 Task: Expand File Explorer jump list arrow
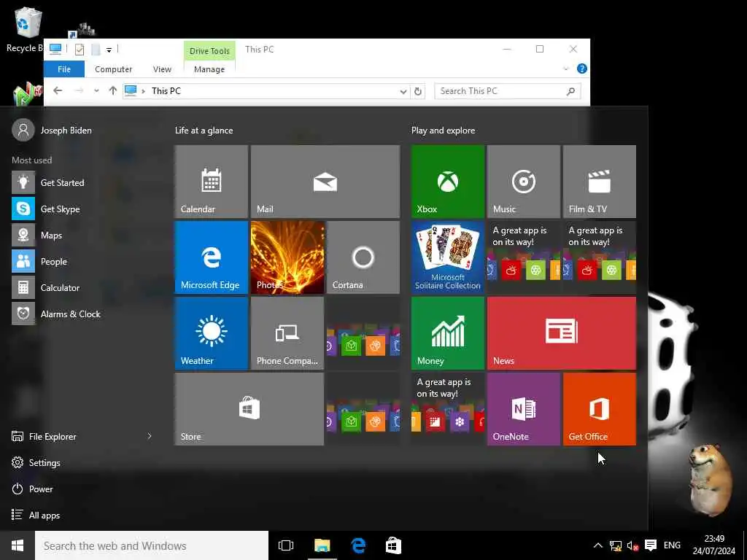point(150,436)
